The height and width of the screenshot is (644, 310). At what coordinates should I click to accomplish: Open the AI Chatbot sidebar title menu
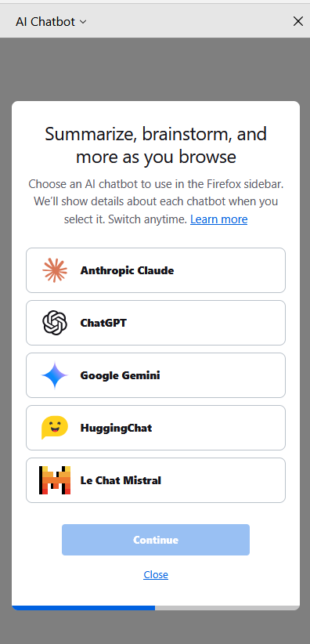[x=51, y=21]
